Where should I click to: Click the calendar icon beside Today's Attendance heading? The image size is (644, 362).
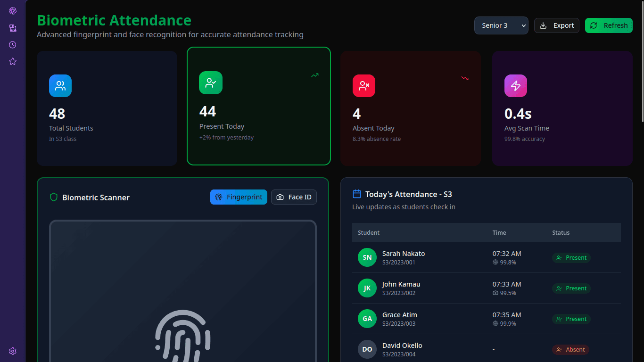click(x=356, y=193)
